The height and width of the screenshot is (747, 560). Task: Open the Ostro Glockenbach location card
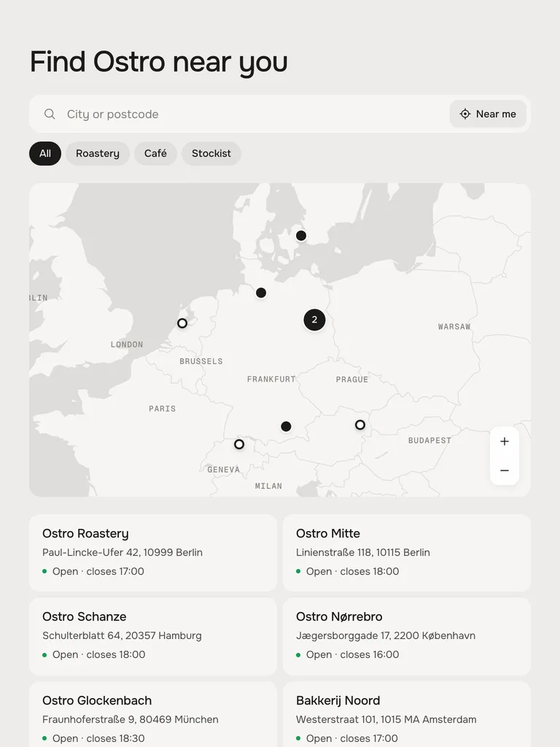tap(153, 714)
